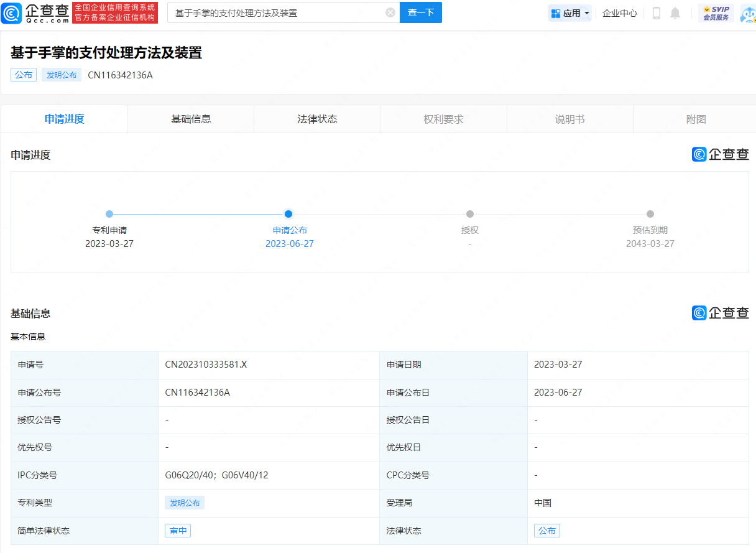
Task: Open the 应用 dropdown menu
Action: click(x=570, y=13)
